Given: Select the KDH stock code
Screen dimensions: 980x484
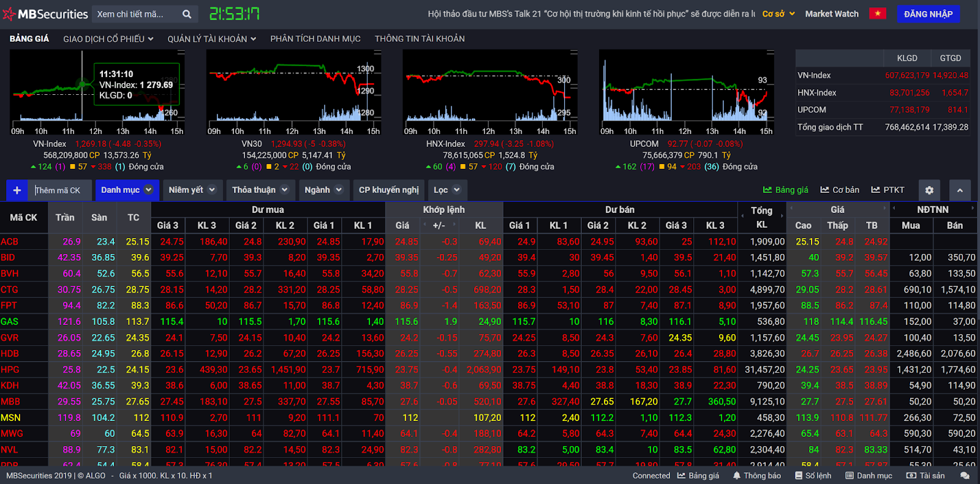Looking at the screenshot, I should (9, 385).
